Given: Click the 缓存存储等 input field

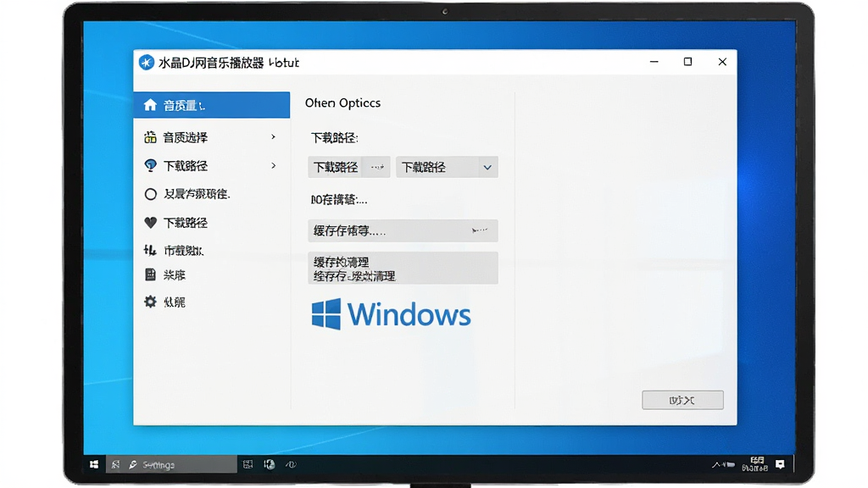Looking at the screenshot, I should tap(403, 230).
